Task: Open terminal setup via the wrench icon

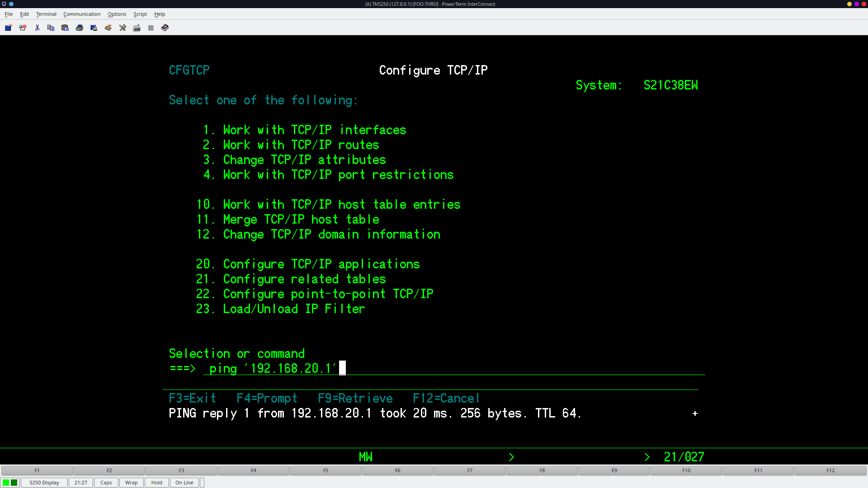Action: (x=123, y=28)
